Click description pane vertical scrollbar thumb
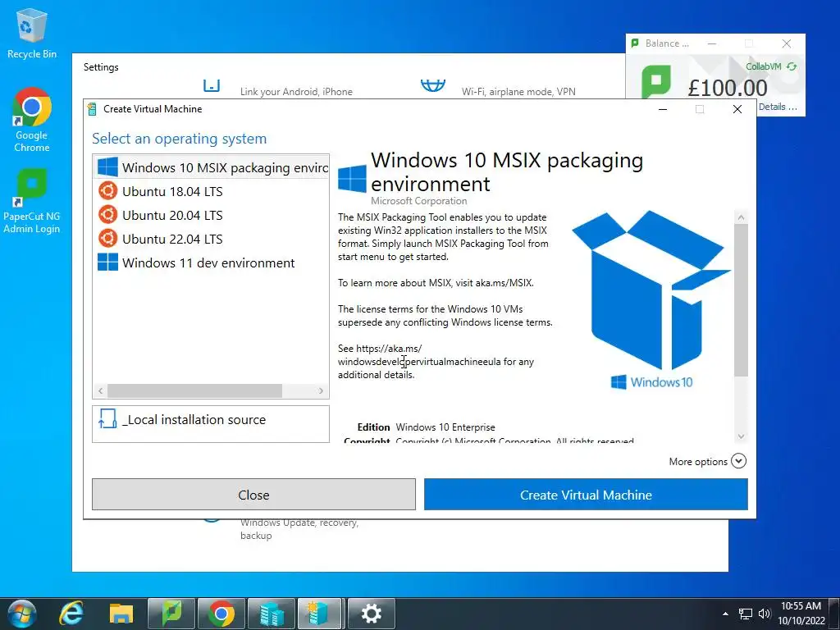Image resolution: width=840 pixels, height=630 pixels. pyautogui.click(x=741, y=300)
